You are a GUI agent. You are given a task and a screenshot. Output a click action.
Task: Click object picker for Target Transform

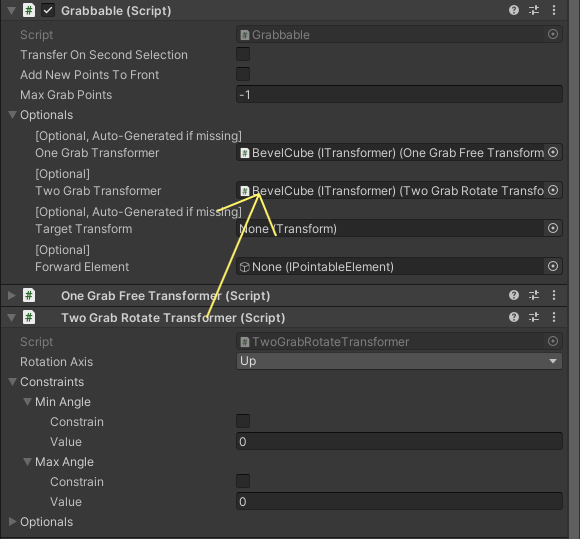pos(553,228)
